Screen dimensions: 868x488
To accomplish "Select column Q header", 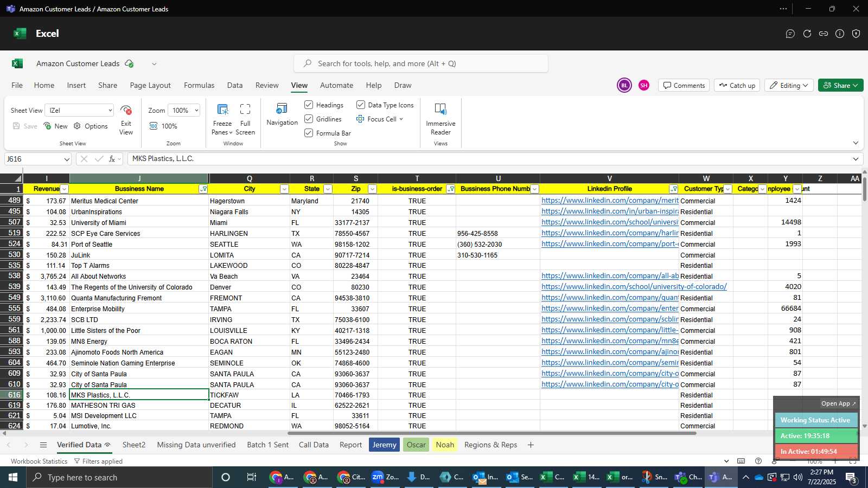I will click(x=249, y=178).
